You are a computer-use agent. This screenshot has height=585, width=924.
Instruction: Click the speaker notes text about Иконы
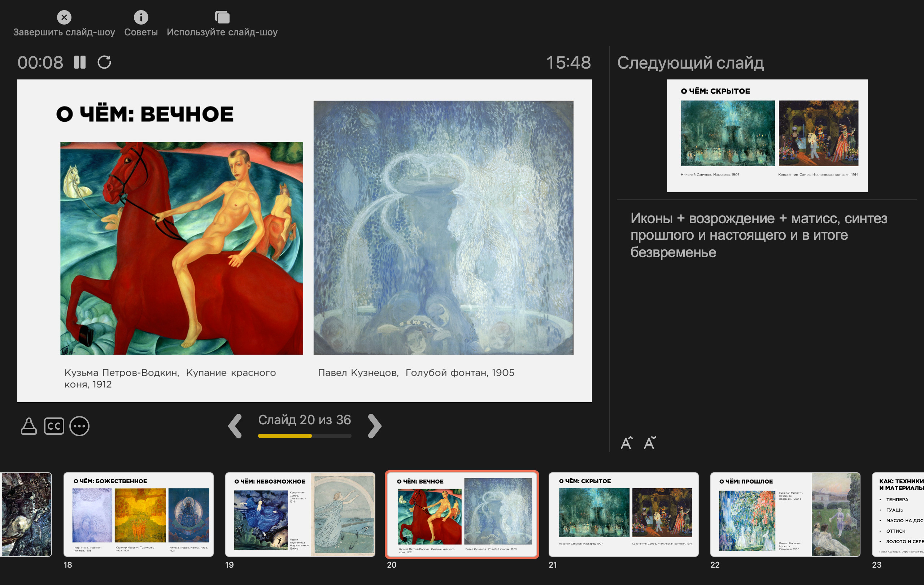[x=759, y=235]
